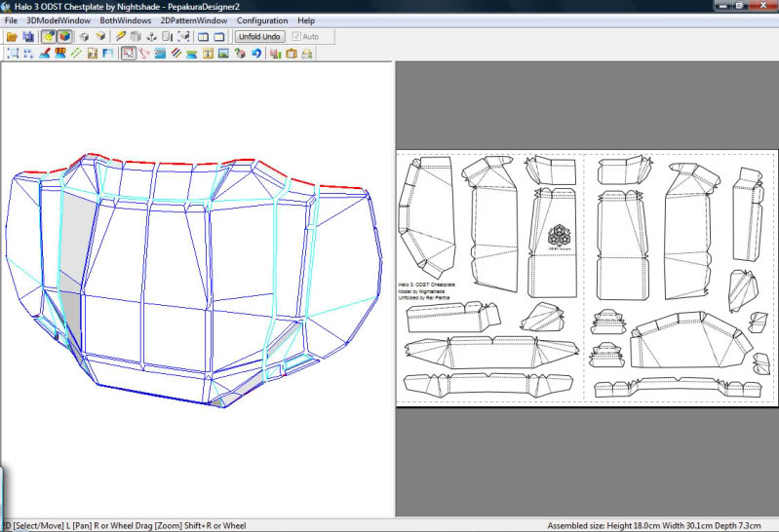Screen dimensions: 779x532
Task: Click the blue edit flaps icon
Action: pos(160,54)
